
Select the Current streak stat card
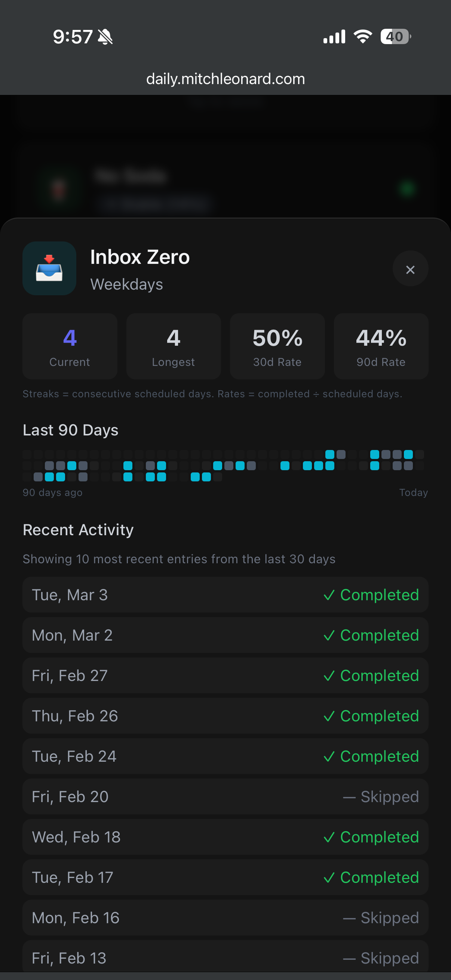(x=70, y=346)
